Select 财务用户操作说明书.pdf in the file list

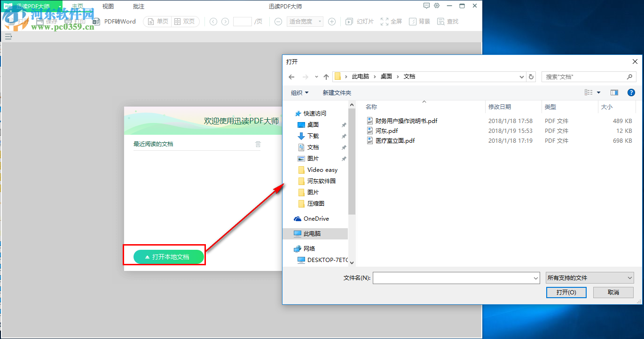coord(407,121)
